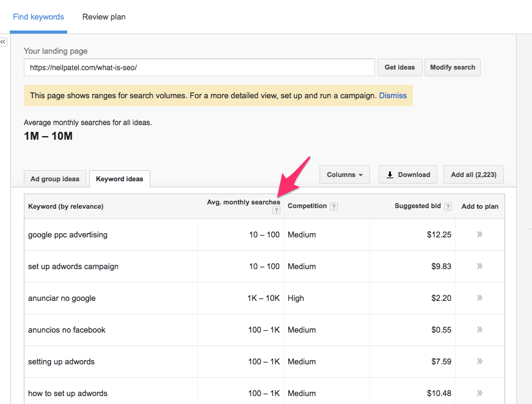Viewport: 532px width, 404px height.
Task: Switch to the Review plan tab
Action: pyautogui.click(x=104, y=17)
